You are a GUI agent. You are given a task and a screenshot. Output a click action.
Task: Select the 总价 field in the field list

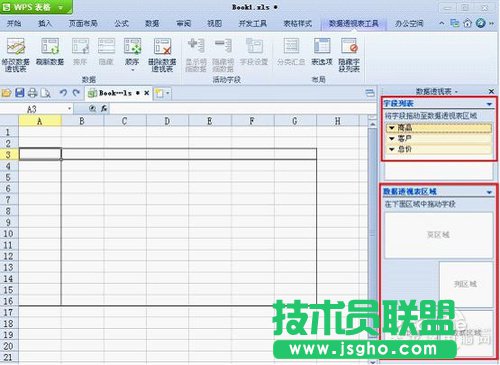(x=439, y=149)
